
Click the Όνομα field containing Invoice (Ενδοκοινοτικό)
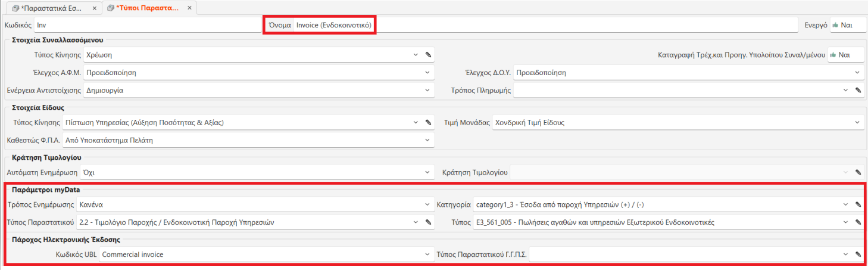333,26
